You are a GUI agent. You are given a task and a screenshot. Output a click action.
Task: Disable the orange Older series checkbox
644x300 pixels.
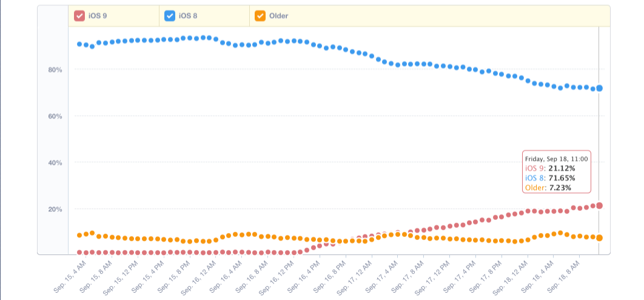coord(260,16)
